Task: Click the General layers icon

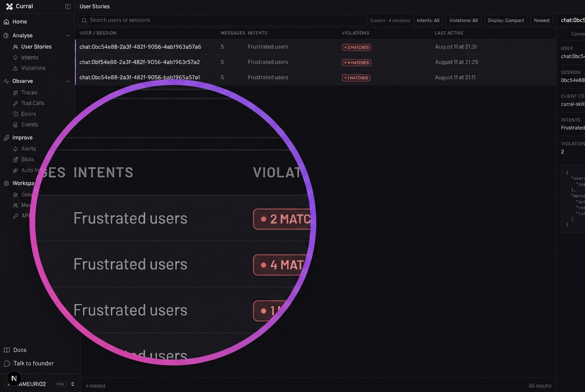Action: 16,195
